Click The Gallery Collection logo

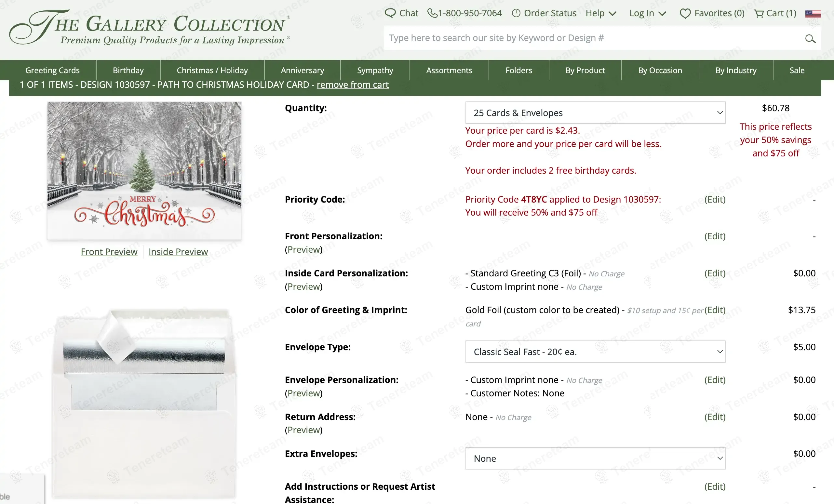(x=149, y=27)
